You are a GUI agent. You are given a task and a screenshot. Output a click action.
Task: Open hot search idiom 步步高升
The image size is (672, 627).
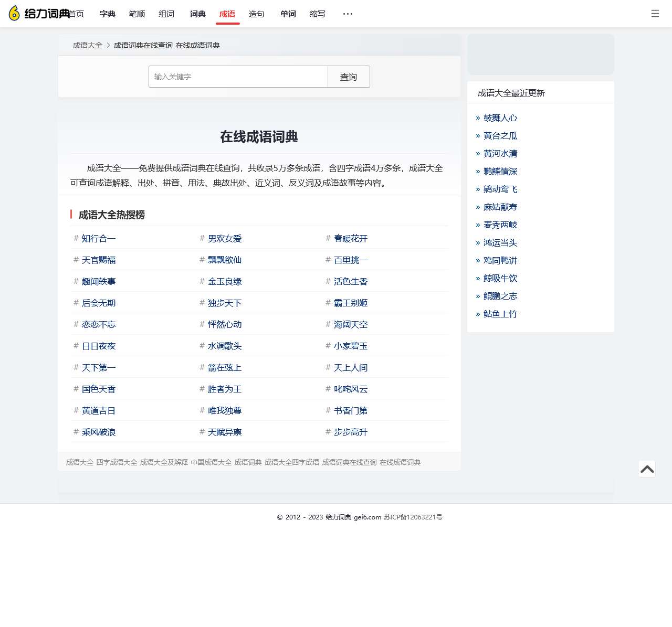tap(351, 432)
